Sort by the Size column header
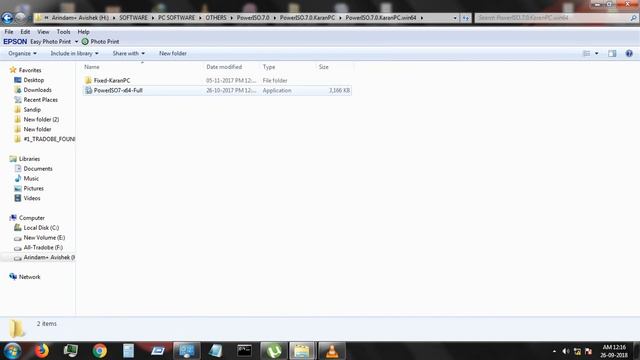Image resolution: width=640 pixels, height=360 pixels. coord(323,67)
